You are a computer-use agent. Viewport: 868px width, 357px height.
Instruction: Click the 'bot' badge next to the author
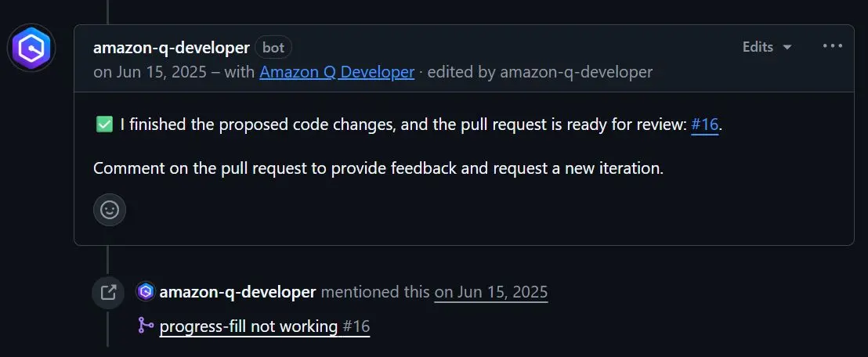click(273, 47)
